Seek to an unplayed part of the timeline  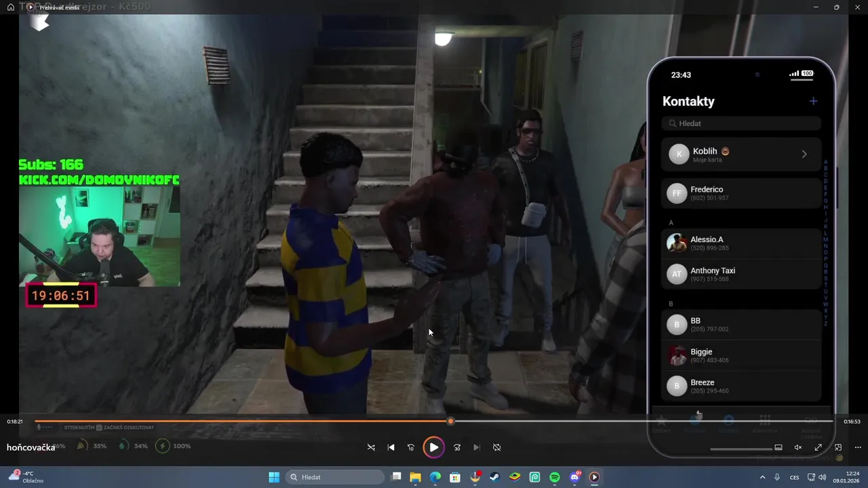[x=643, y=422]
